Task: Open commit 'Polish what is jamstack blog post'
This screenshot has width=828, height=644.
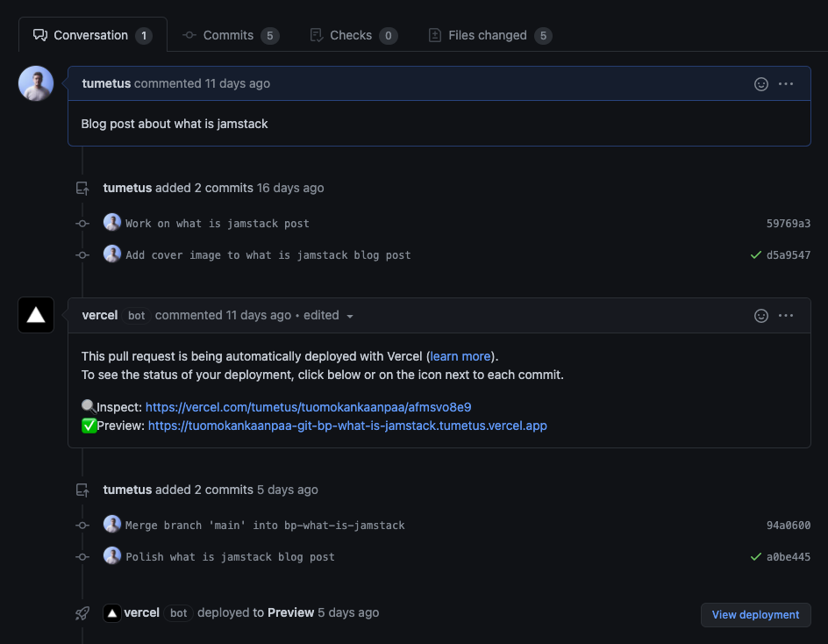Action: 230,557
